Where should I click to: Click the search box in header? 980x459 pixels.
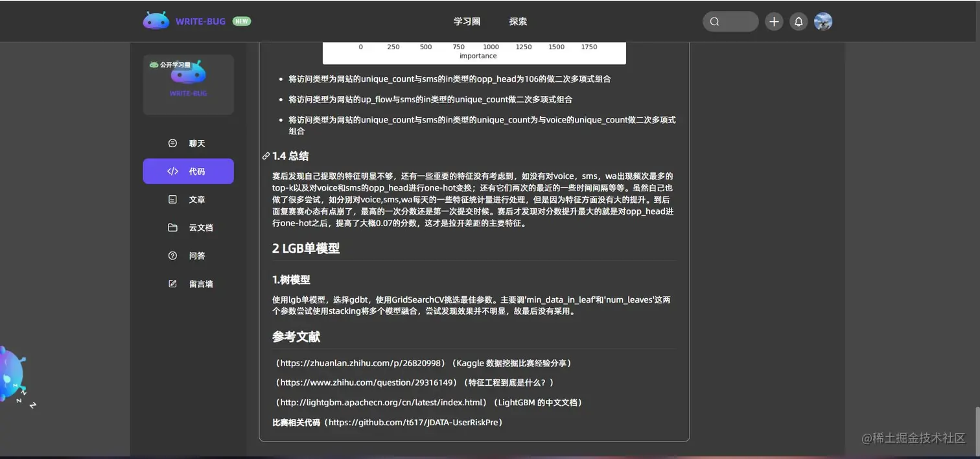(x=730, y=21)
